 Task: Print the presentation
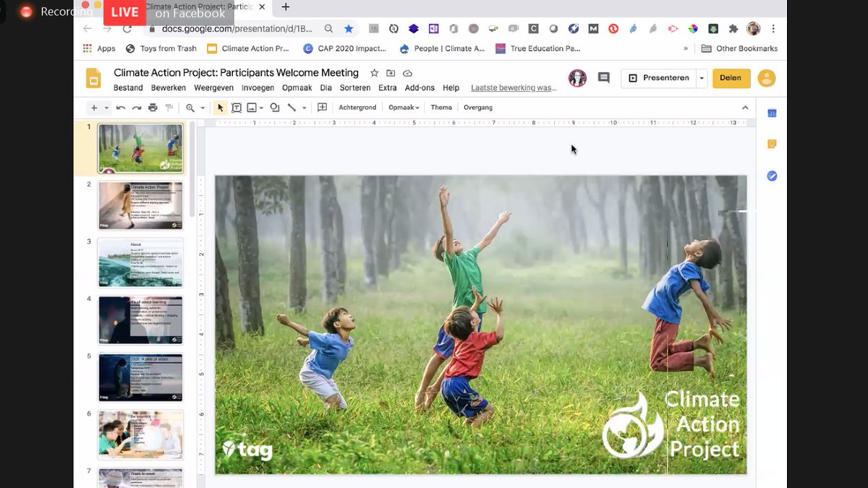tap(152, 107)
